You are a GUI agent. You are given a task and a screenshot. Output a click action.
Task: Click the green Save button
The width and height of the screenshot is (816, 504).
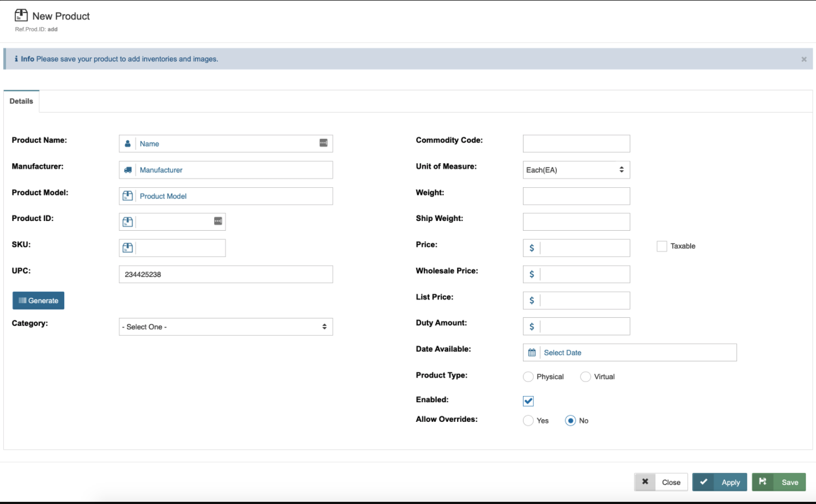pyautogui.click(x=779, y=482)
